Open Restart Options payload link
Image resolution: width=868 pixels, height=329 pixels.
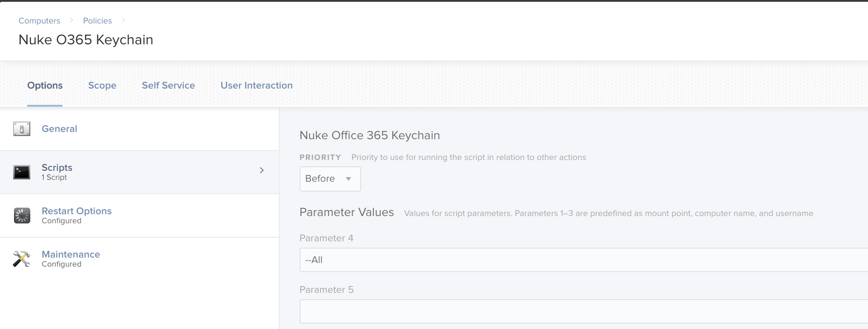[x=76, y=211]
